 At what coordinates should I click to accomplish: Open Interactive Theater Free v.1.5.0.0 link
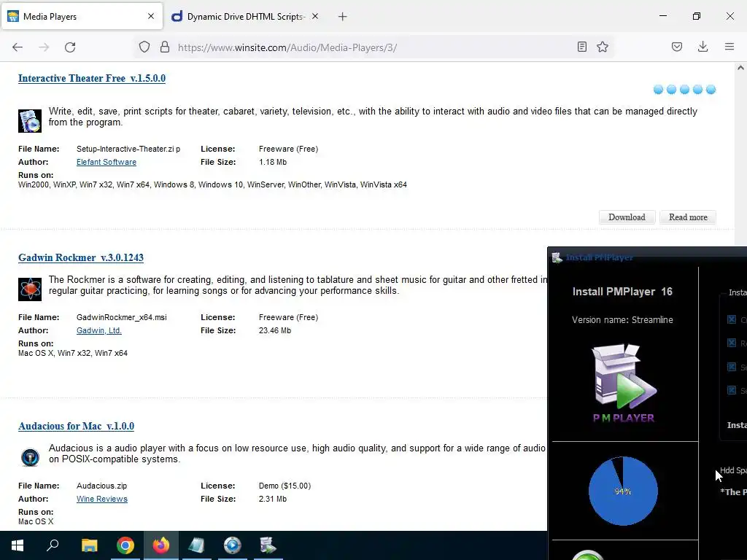tap(92, 78)
